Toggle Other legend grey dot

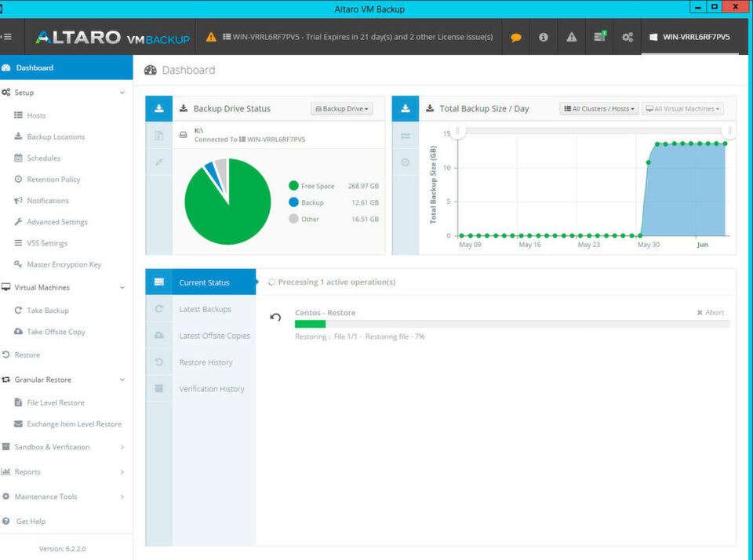pos(293,219)
